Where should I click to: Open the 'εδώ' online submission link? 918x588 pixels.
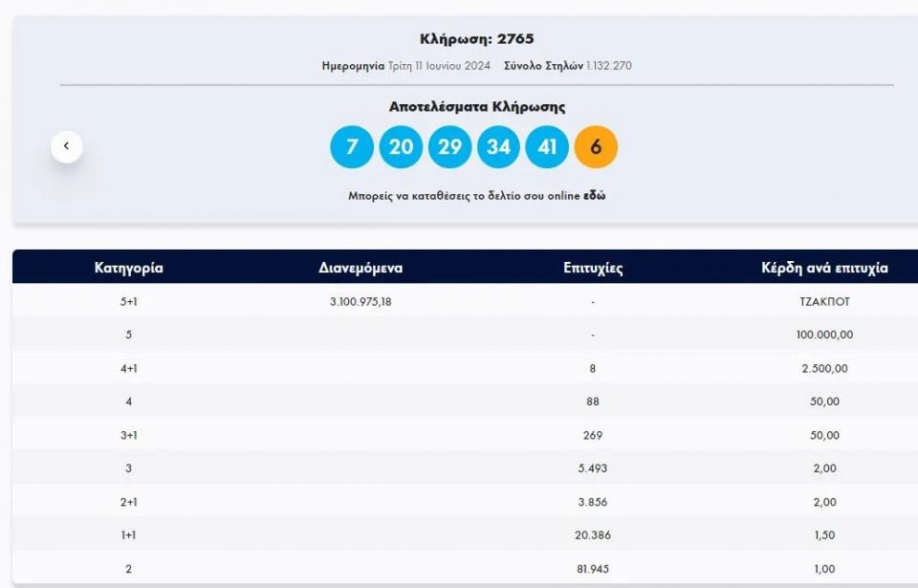pos(594,195)
